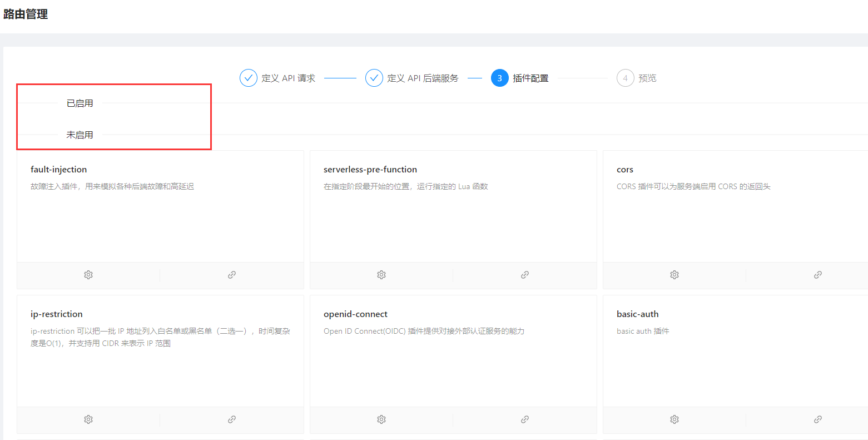Viewport: 868px width, 440px height.
Task: Go to the 定义 API 请求 step label
Action: click(x=289, y=78)
